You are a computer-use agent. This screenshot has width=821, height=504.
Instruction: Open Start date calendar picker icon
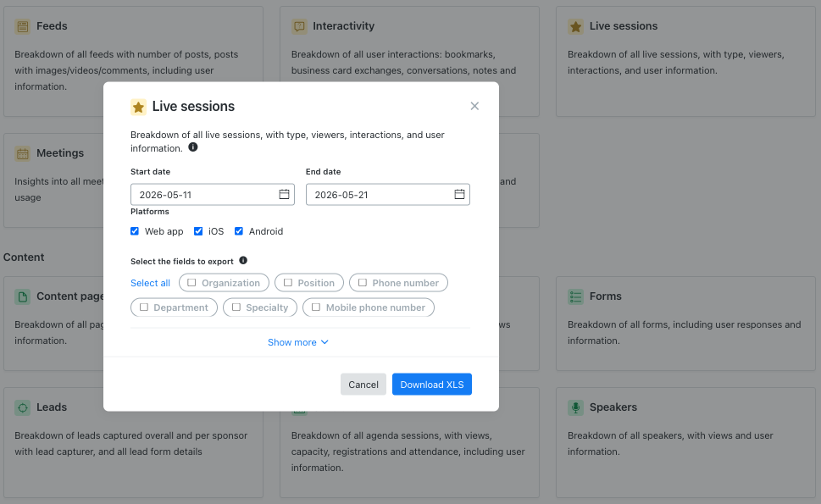[x=284, y=194]
